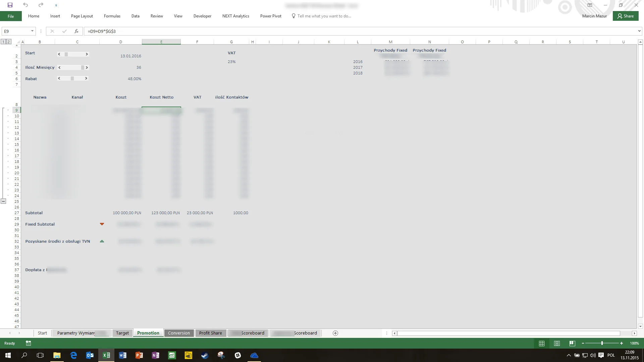Viewport: 644px width, 362px height.
Task: Click the Save icon in quick access toolbar
Action: click(10, 5)
